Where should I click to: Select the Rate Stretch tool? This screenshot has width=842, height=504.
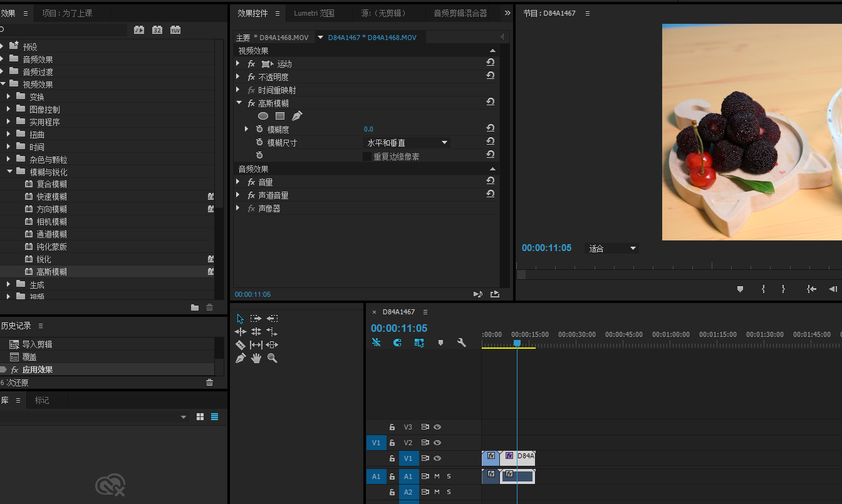[x=272, y=332]
